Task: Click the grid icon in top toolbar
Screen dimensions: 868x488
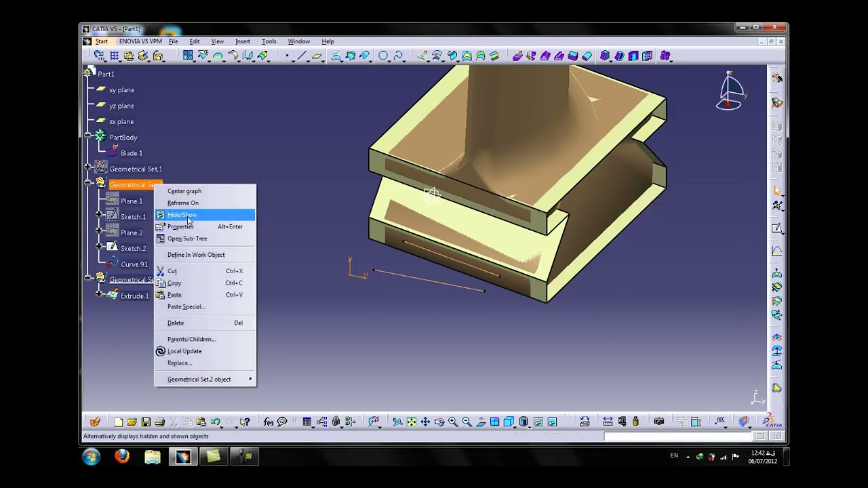Action: [114, 56]
